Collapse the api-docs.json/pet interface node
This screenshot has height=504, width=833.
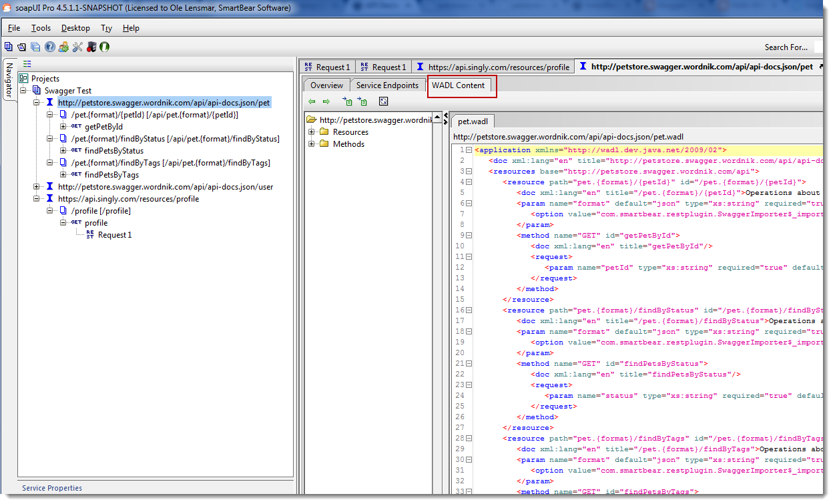[x=37, y=103]
